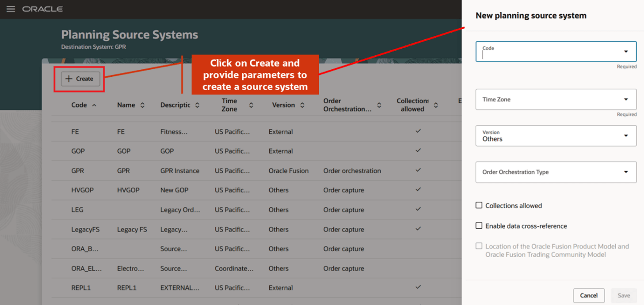Click the plus icon on the Create button
This screenshot has width=644, height=305.
[x=69, y=79]
